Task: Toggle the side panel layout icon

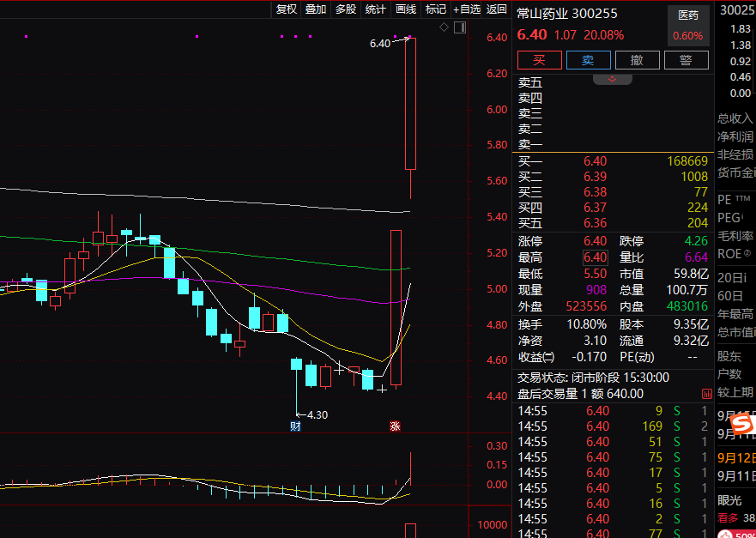Action: tap(458, 27)
